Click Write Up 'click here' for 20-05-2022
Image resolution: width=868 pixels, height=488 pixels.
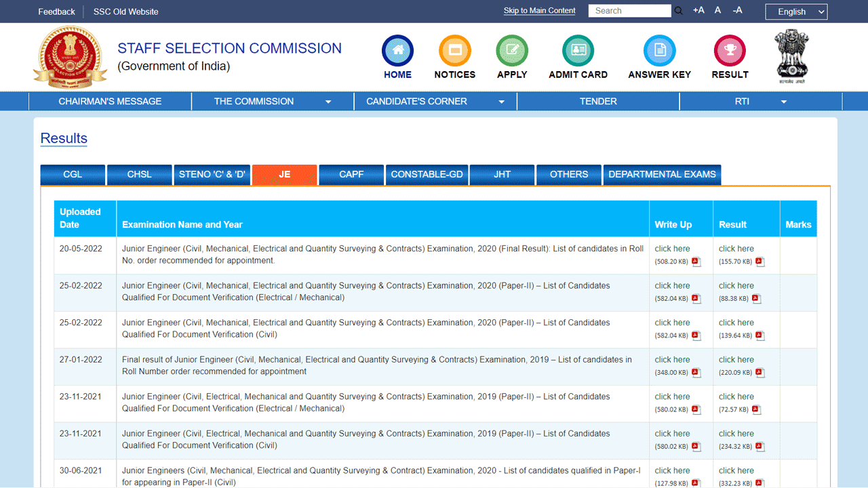672,249
